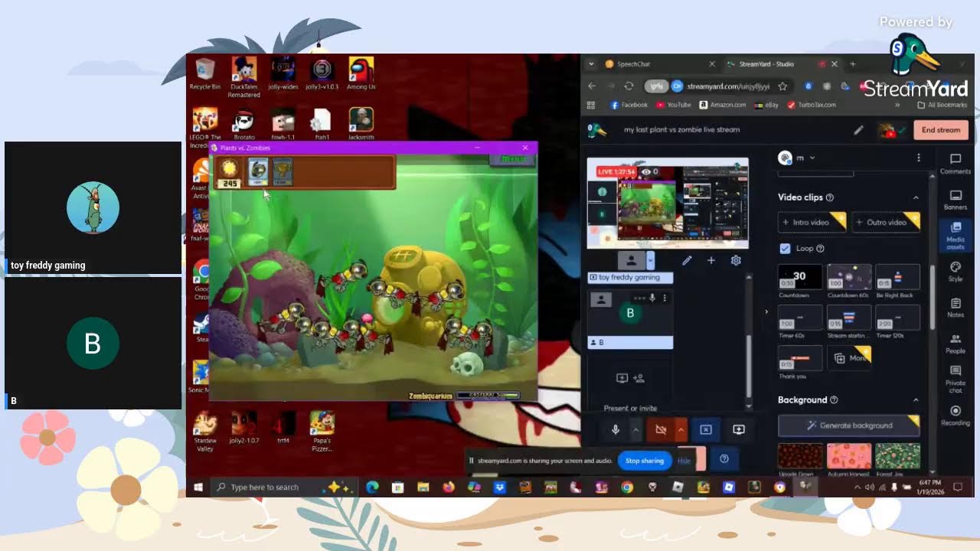Play the Thank you clip
The height and width of the screenshot is (551, 980).
pos(799,358)
